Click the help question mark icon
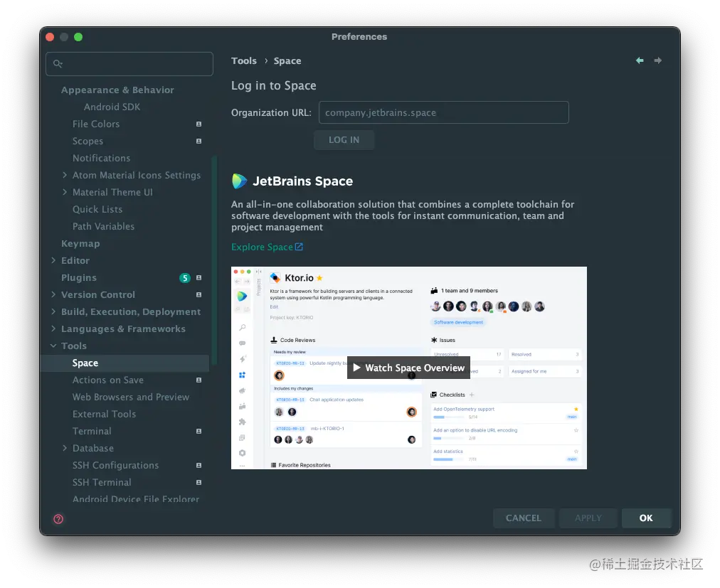This screenshot has width=720, height=588. (58, 519)
